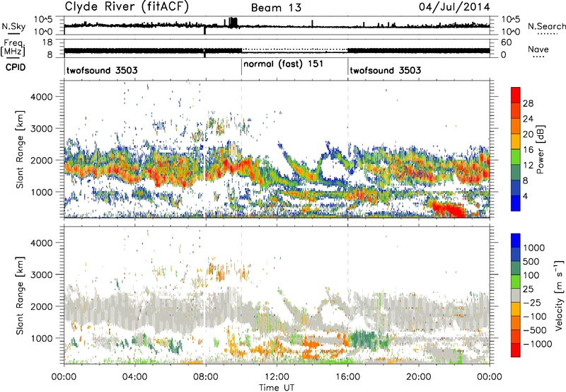Click the 'CPID' row label
This screenshot has width=566, height=392.
coord(16,67)
